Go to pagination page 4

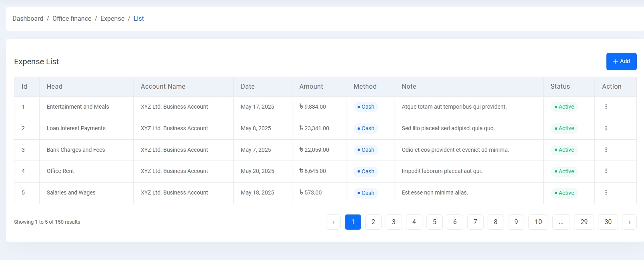414,222
